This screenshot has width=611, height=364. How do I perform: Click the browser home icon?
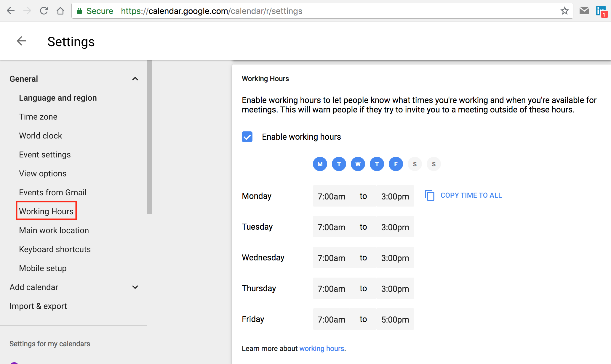click(x=60, y=10)
